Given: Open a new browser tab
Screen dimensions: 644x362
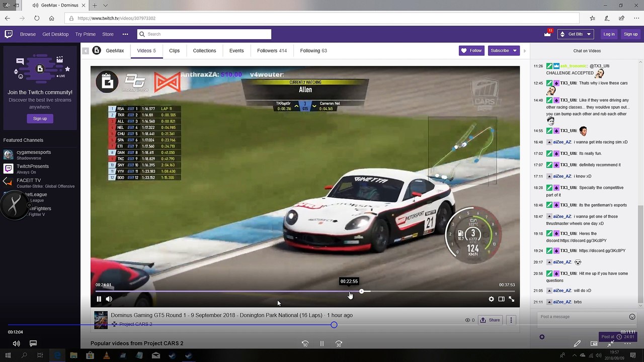Looking at the screenshot, I should pos(95,6).
